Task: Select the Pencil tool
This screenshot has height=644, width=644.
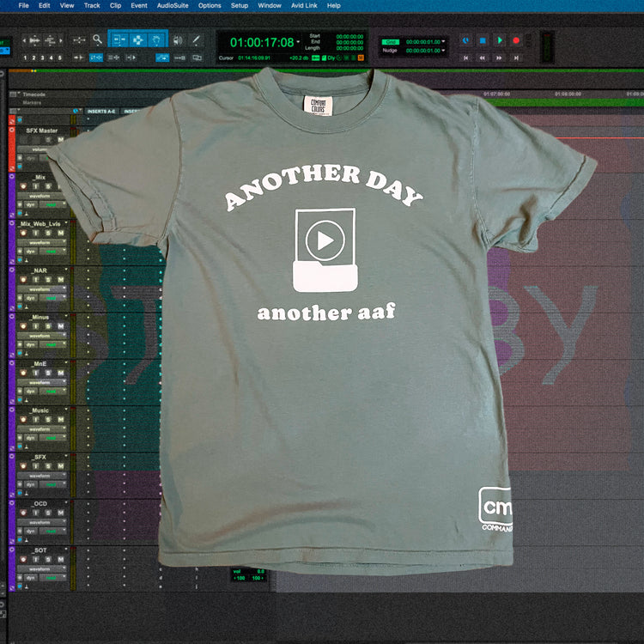Action: [x=197, y=40]
